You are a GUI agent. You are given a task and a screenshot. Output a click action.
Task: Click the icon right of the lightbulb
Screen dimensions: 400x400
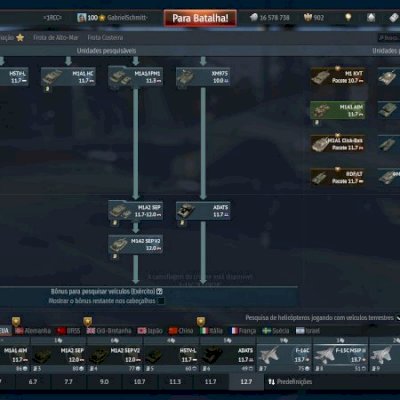[371, 17]
